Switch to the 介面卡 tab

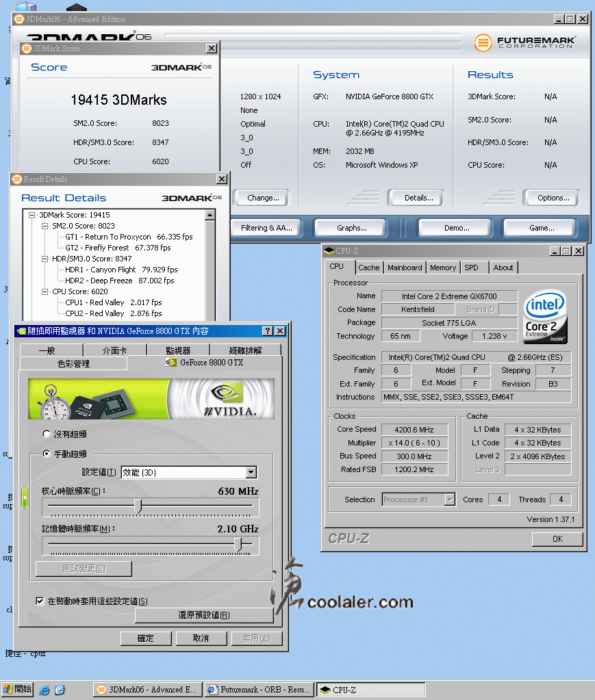(x=115, y=350)
